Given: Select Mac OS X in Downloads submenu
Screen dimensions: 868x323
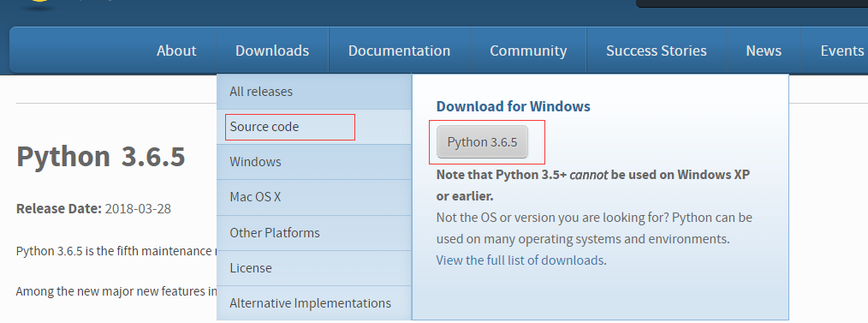Looking at the screenshot, I should [314, 197].
